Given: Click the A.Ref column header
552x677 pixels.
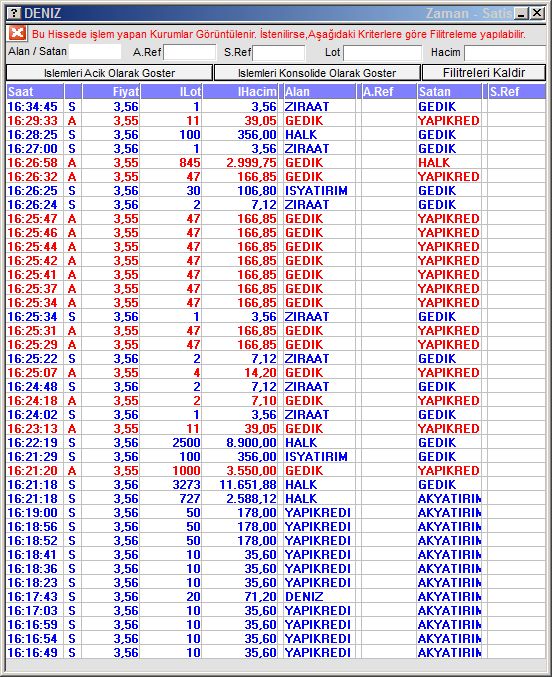Looking at the screenshot, I should click(389, 92).
